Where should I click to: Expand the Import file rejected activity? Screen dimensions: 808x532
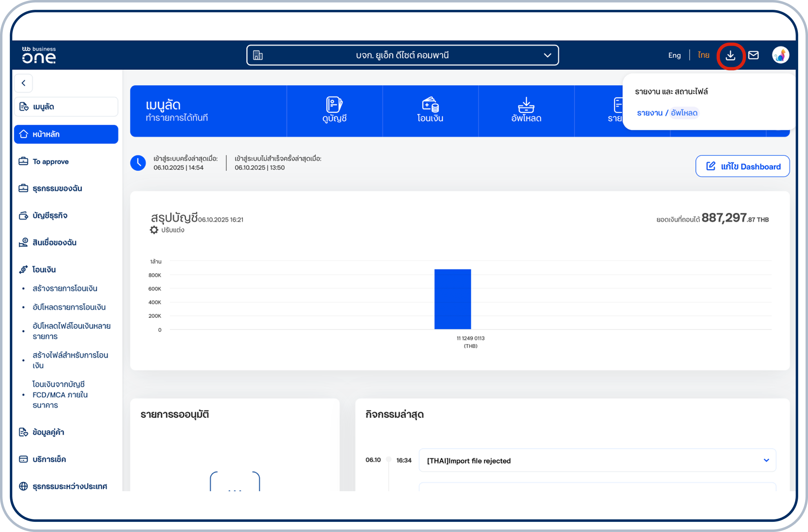766,460
